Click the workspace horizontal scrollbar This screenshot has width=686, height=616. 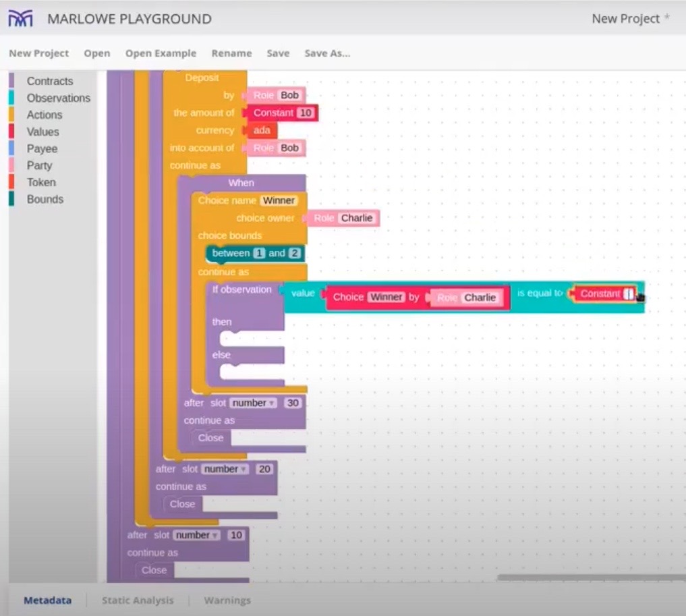[592, 578]
